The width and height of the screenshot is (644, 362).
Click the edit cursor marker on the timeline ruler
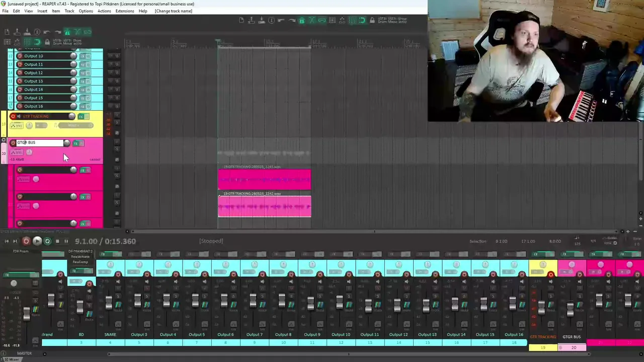click(x=218, y=41)
